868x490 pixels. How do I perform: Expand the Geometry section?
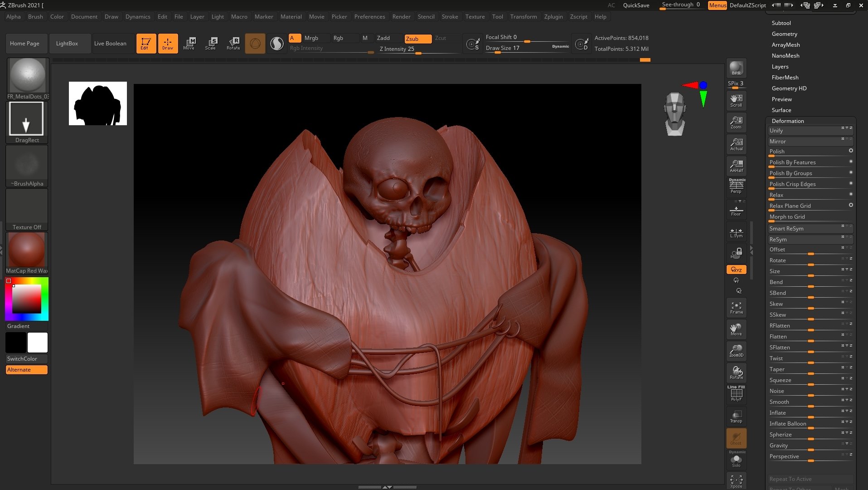(x=784, y=34)
